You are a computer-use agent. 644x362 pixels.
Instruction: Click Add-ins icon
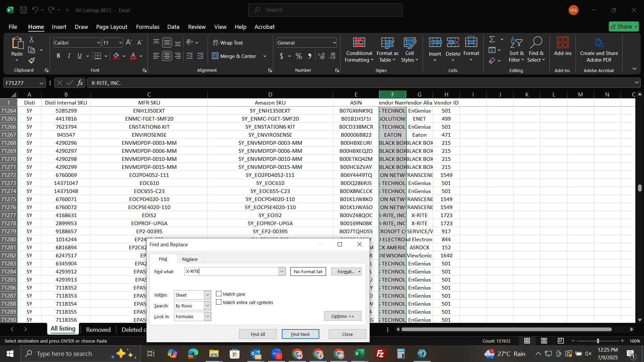coord(562,46)
